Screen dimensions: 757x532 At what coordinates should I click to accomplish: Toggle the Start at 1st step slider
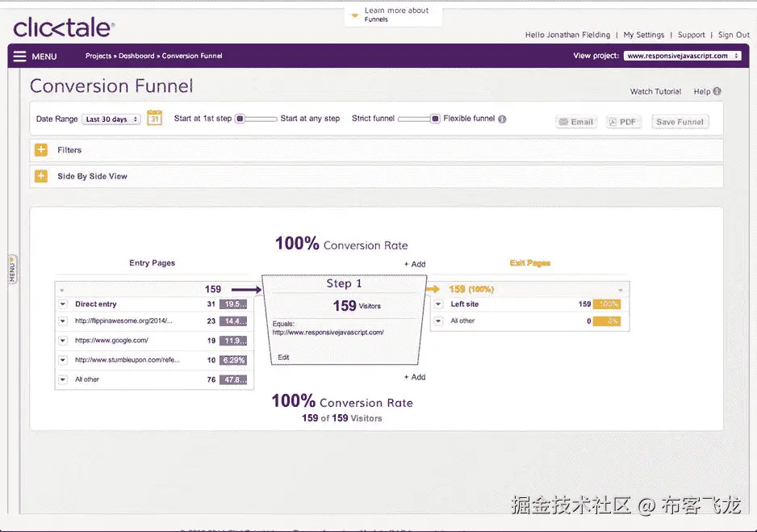tap(256, 119)
